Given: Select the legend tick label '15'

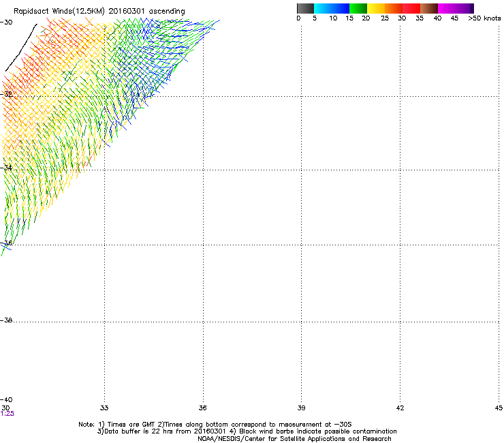Looking at the screenshot, I should click(x=349, y=18).
